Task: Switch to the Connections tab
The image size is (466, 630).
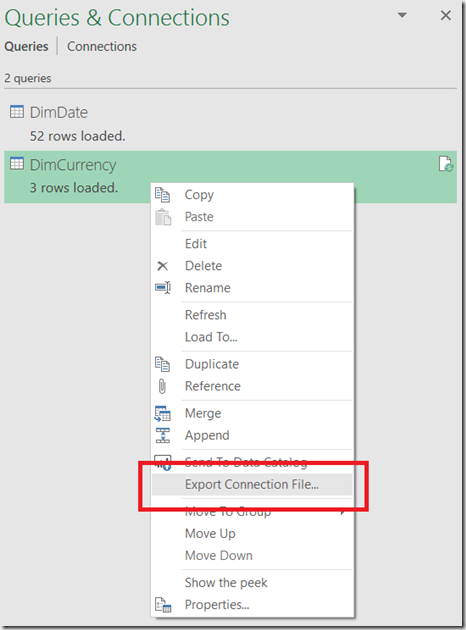Action: coord(102,47)
